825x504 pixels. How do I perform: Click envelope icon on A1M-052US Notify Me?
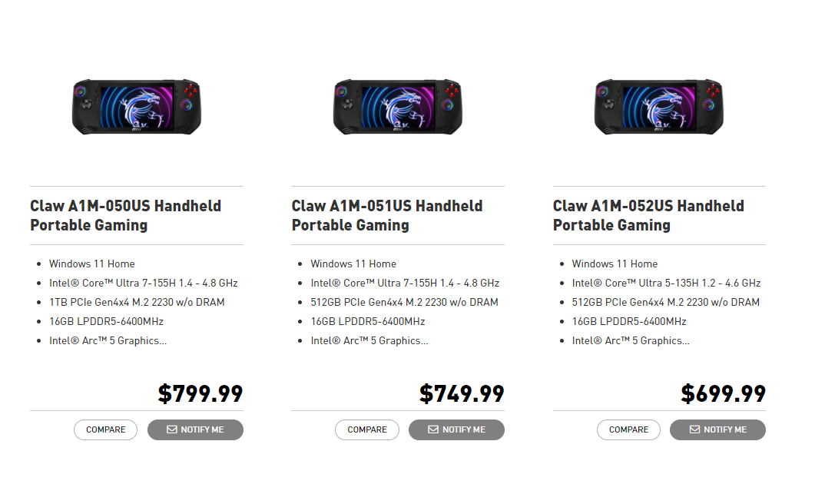694,429
